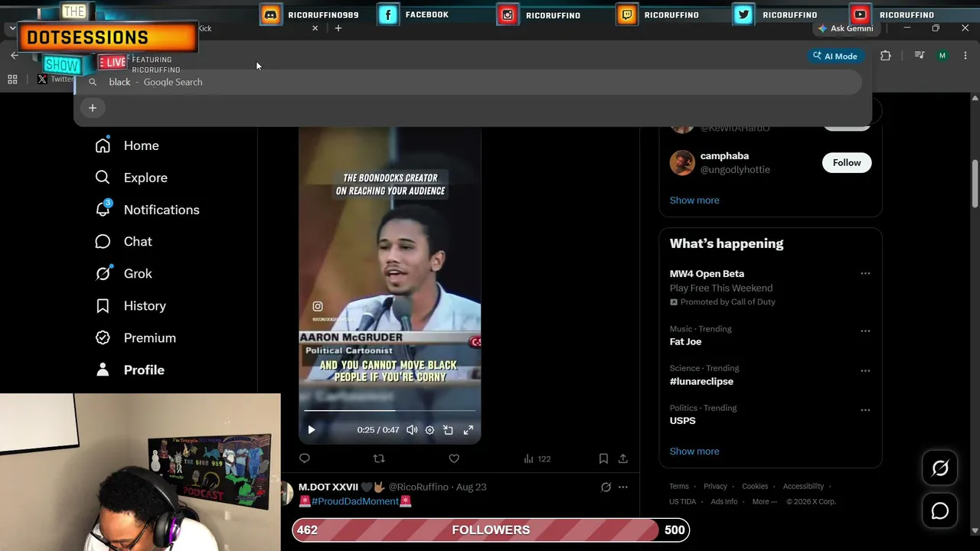Open the Aug 23 post timestamp
Viewport: 980px width, 551px height.
tap(472, 487)
